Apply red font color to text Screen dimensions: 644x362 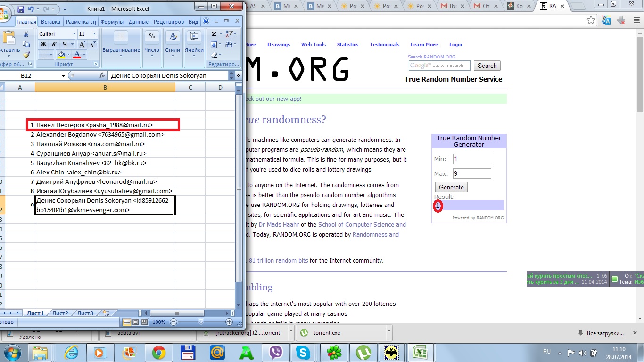(77, 55)
